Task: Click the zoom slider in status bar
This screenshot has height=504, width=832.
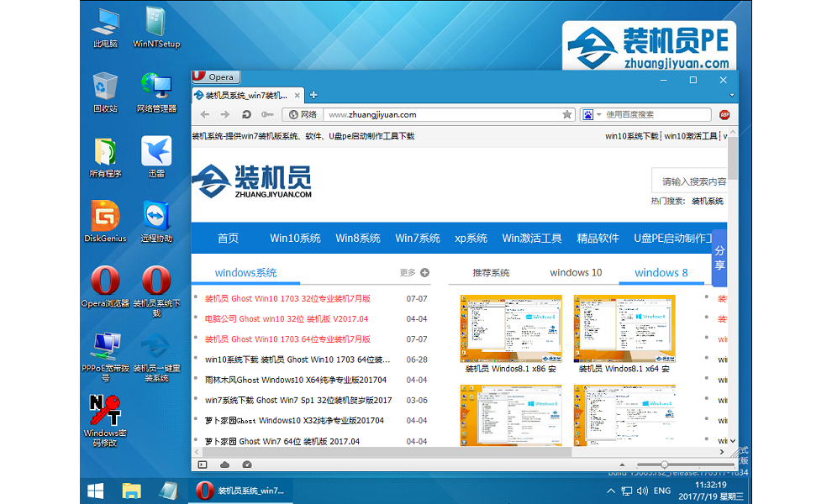Action: [x=664, y=465]
